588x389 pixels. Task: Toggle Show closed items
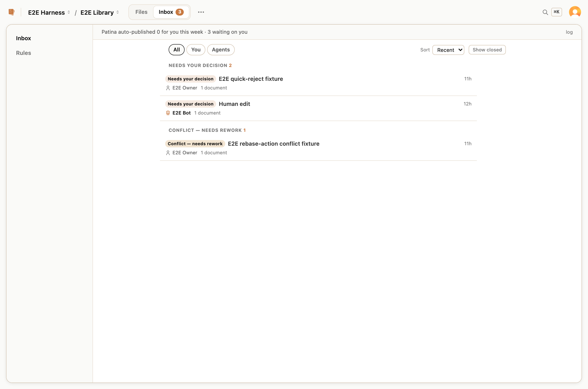click(x=487, y=50)
